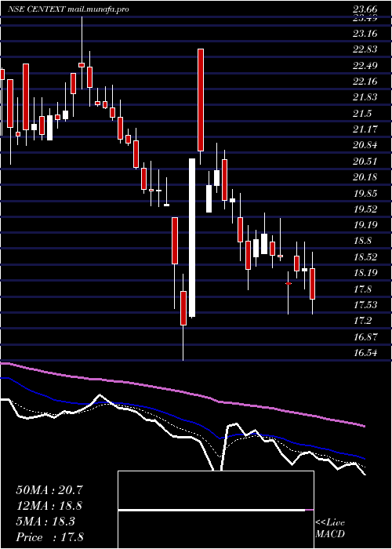
Task: Click the 17.2 price axis label
Action: click(x=362, y=320)
